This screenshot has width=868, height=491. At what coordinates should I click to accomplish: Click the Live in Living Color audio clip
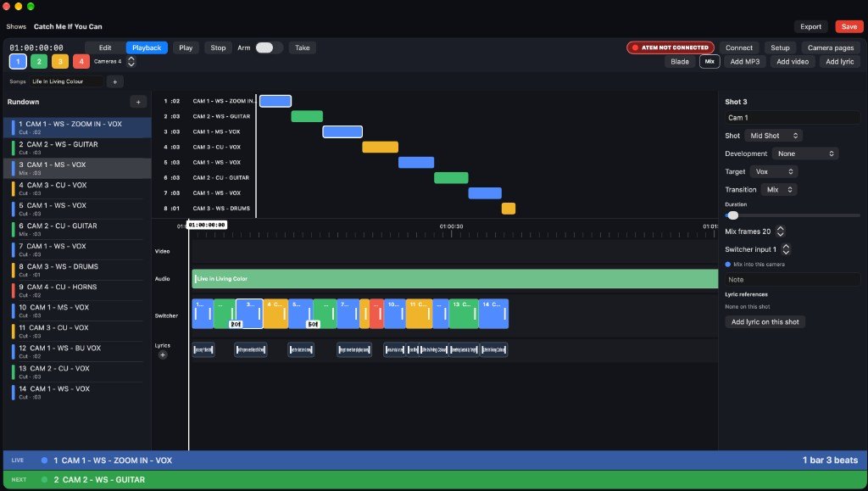coord(455,279)
